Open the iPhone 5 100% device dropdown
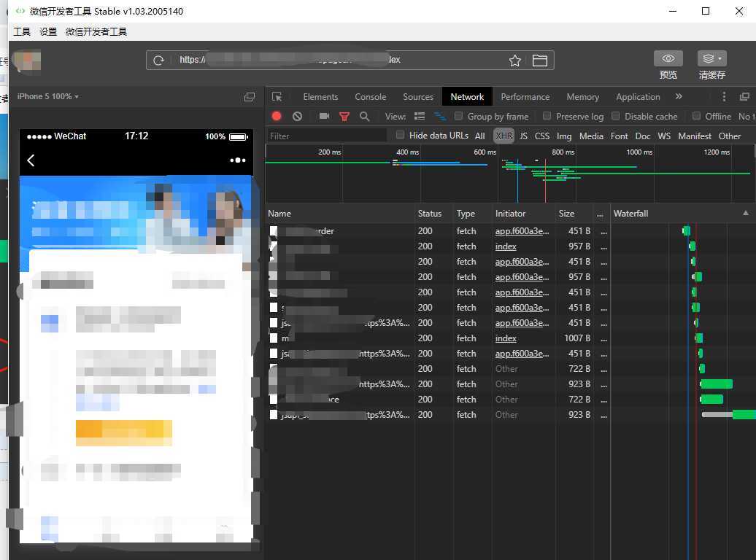 (x=47, y=96)
